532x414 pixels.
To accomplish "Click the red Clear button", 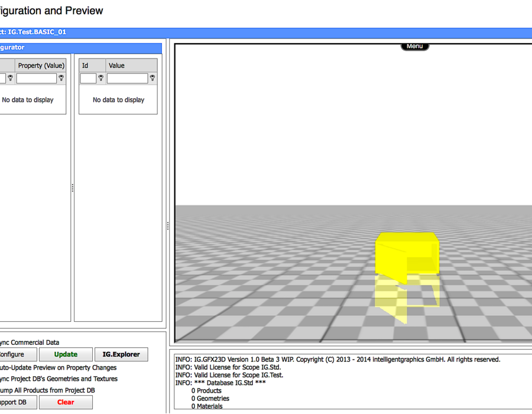I will [x=66, y=402].
